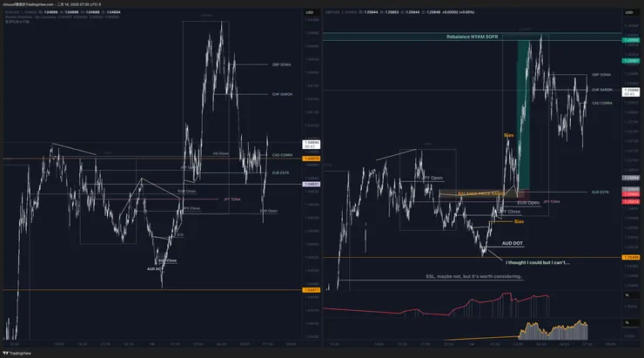This screenshot has height=358, width=644.
Task: Click the orange 1.25498 price label
Action: pyautogui.click(x=630, y=257)
